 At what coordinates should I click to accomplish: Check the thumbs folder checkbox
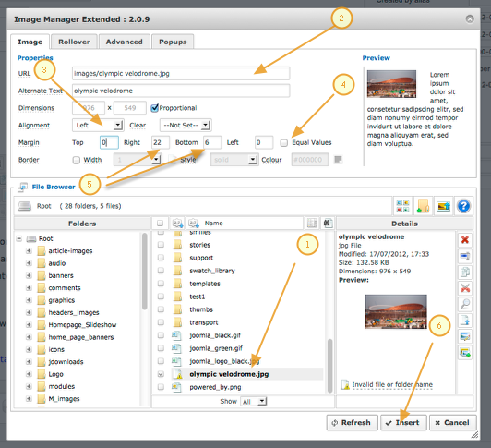coord(161,309)
